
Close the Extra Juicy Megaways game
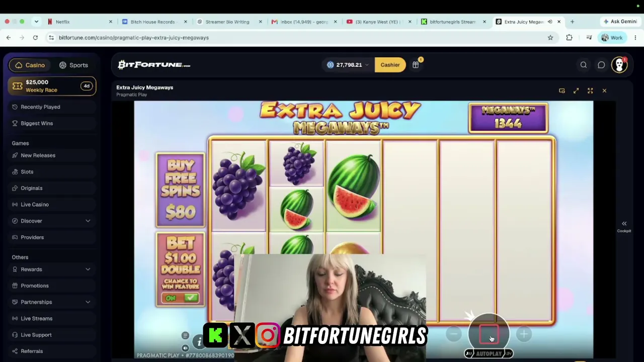click(604, 91)
